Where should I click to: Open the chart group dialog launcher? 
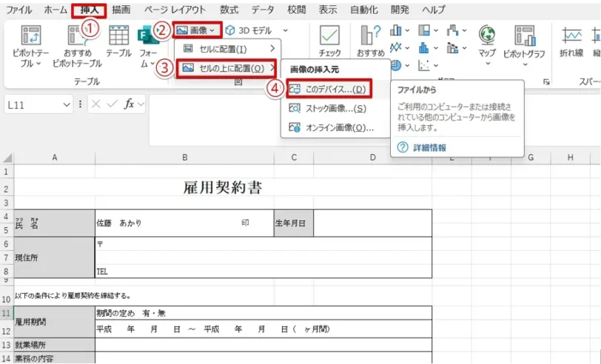[x=546, y=81]
